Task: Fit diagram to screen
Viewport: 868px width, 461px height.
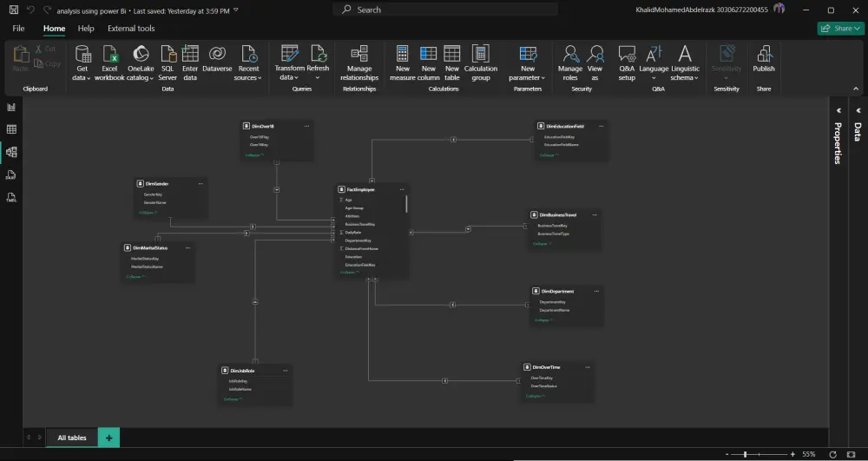Action: click(x=852, y=454)
